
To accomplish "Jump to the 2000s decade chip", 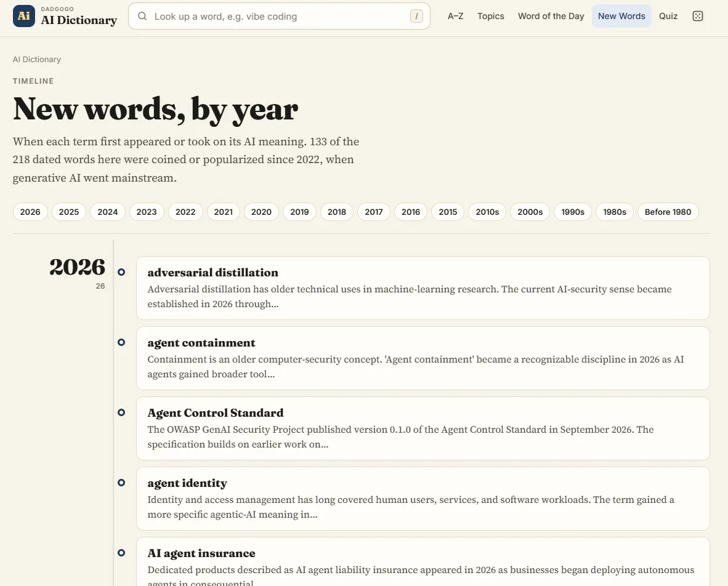I will (530, 212).
